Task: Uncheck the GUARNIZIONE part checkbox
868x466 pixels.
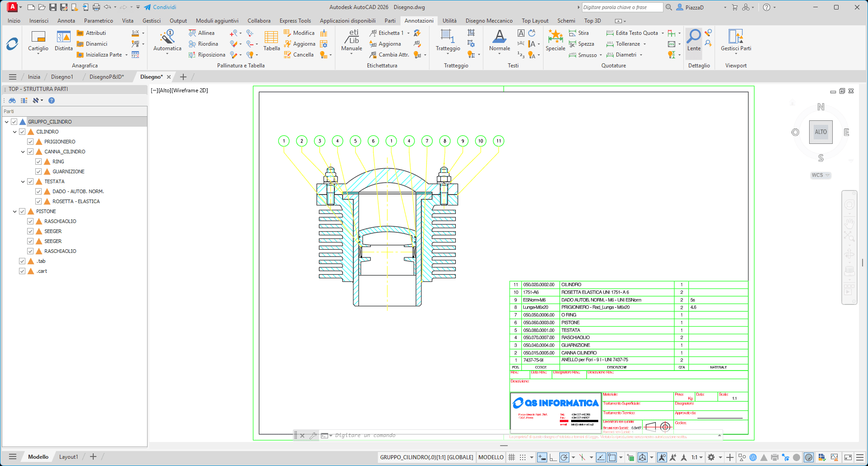Action: tap(38, 171)
